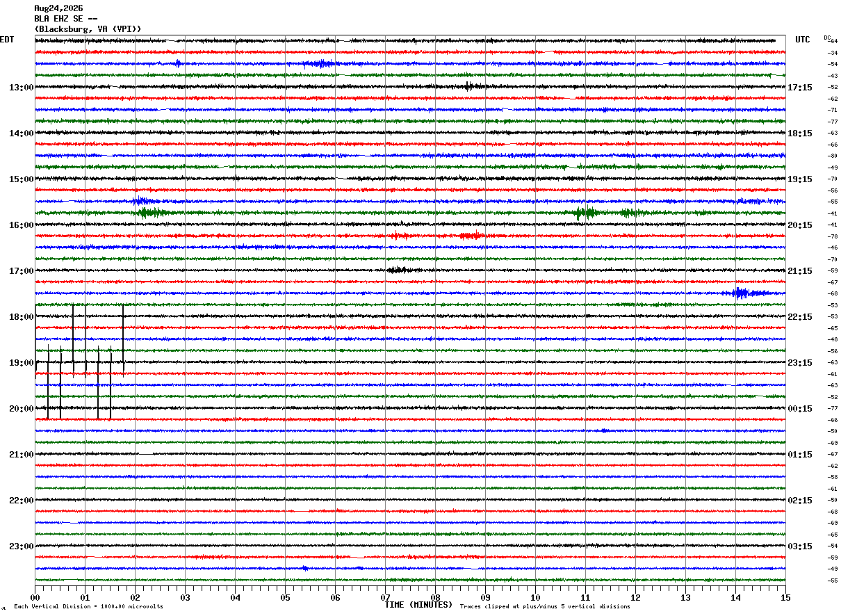This screenshot has width=841, height=616.
Task: Click the traces clipped footnote text
Action: coord(545,606)
